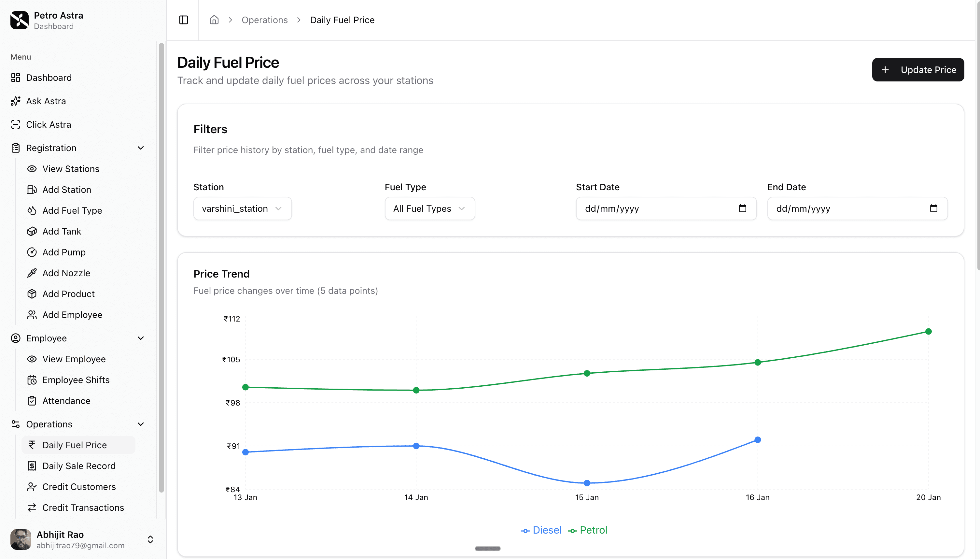The image size is (980, 559).
Task: Select Daily Sale Record in the sidebar
Action: [x=79, y=466]
